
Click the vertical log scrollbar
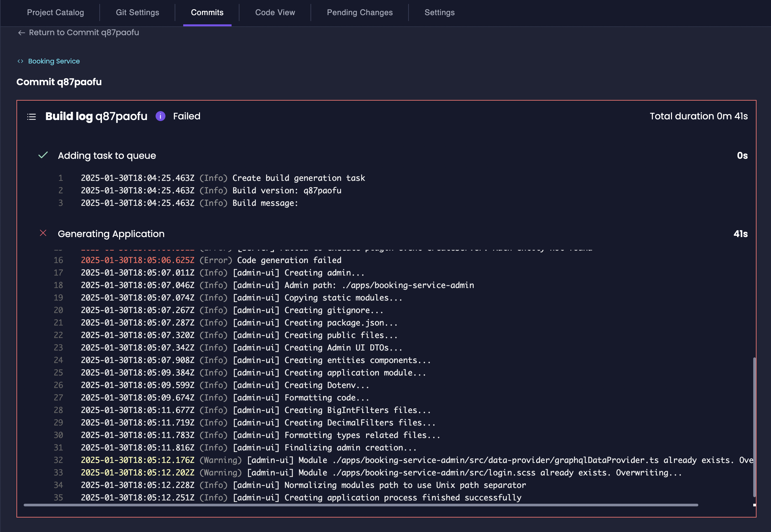[754, 427]
